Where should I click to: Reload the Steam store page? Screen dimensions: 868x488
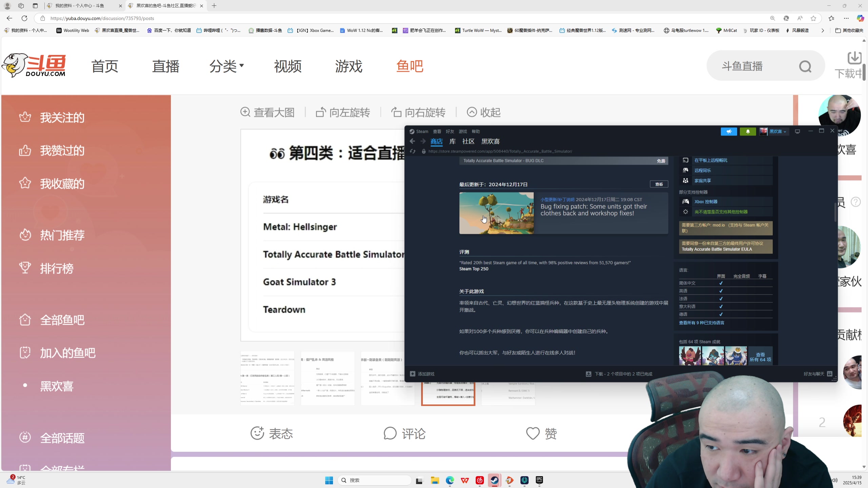point(413,151)
